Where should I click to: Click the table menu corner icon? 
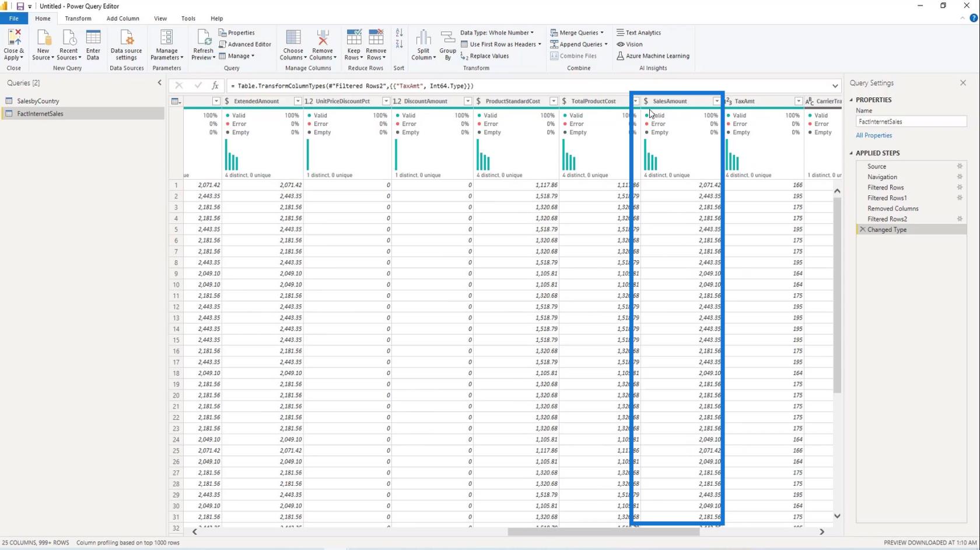(x=176, y=101)
